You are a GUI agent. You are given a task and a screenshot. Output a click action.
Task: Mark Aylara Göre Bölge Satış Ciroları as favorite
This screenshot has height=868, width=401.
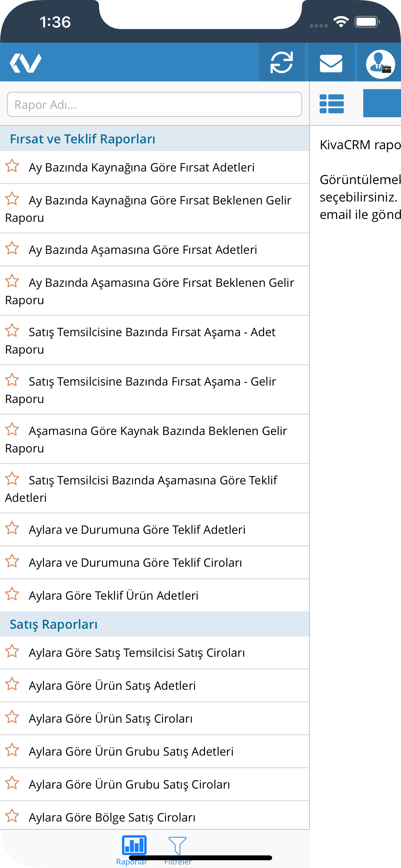[12, 815]
